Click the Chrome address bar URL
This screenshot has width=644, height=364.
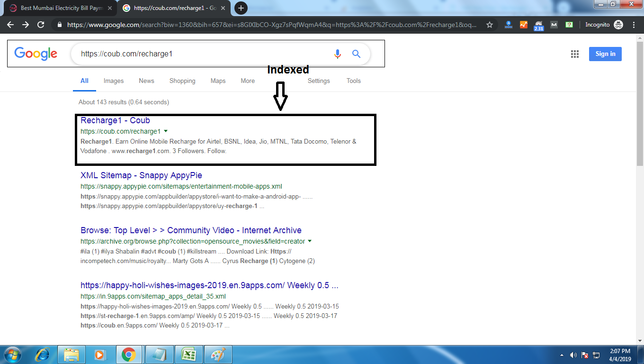[x=272, y=25]
